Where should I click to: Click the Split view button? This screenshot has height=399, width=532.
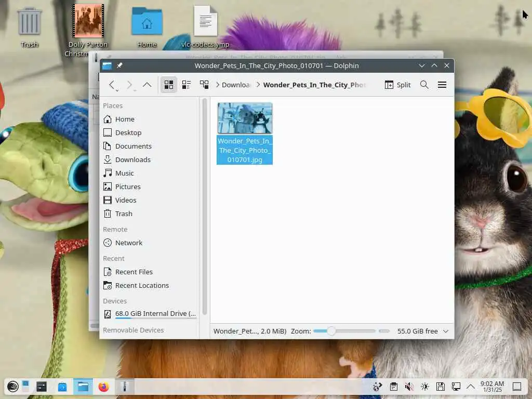(x=397, y=85)
